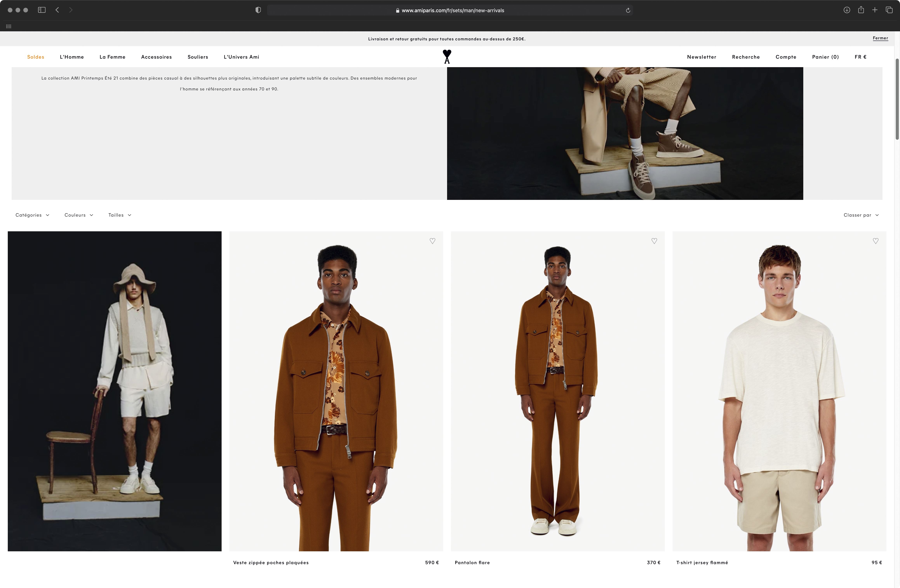Show the Safari downloads icon
Viewport: 900px width, 588px height.
click(847, 10)
